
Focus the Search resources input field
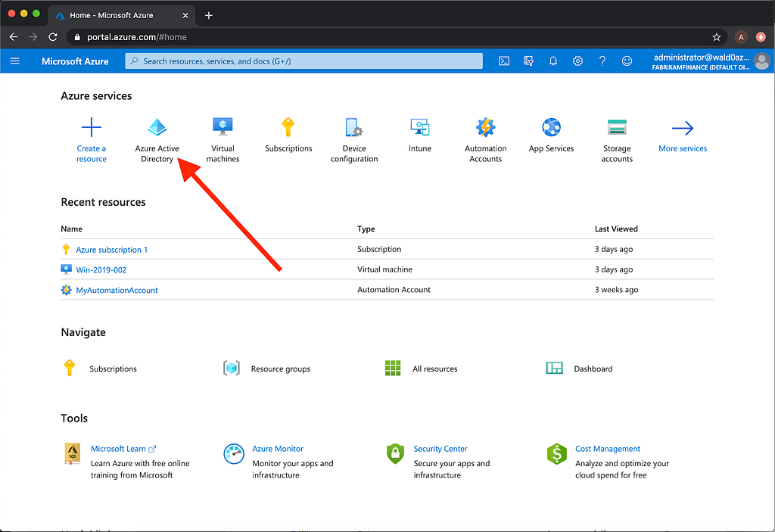tap(304, 61)
